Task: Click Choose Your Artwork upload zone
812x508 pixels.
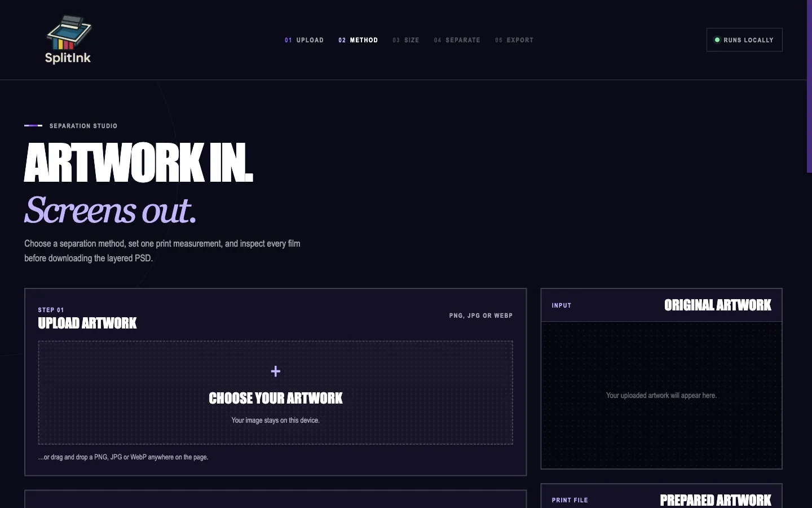Action: point(276,393)
